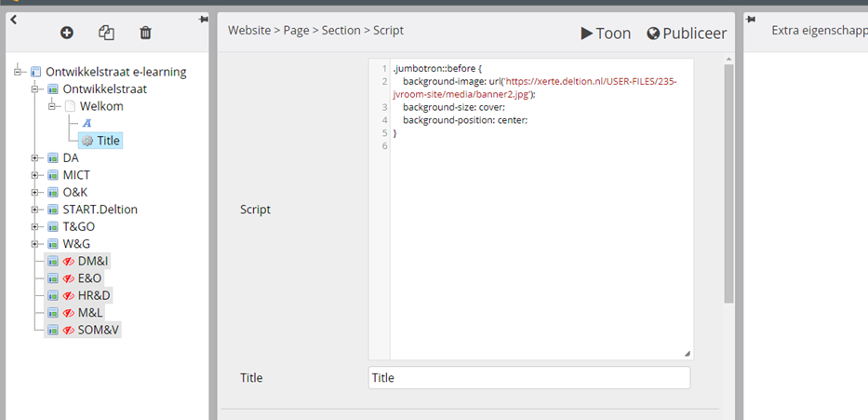Toggle the hidden eye icon on DM&I

pyautogui.click(x=69, y=262)
